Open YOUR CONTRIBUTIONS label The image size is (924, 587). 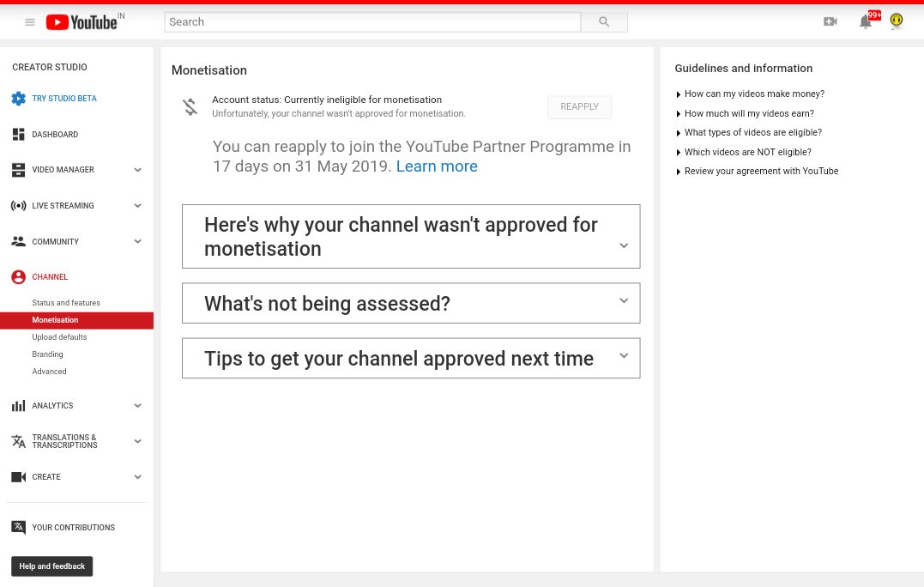[73, 528]
